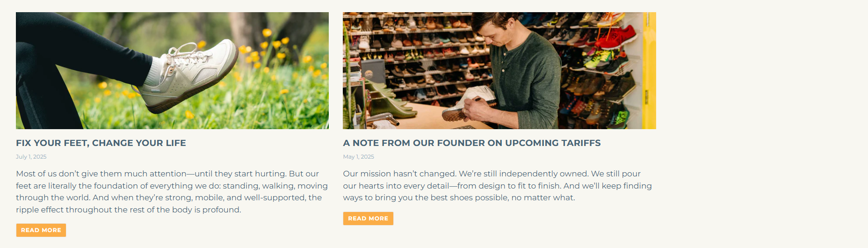Click the excerpt line starting "Most of us don't"
Screen dimensions: 868x248
pos(167,174)
